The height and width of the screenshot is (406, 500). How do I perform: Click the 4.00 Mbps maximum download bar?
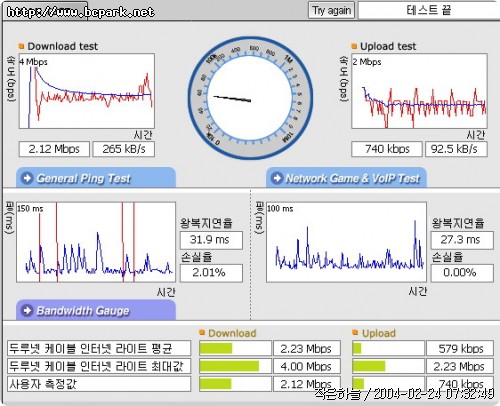(235, 366)
